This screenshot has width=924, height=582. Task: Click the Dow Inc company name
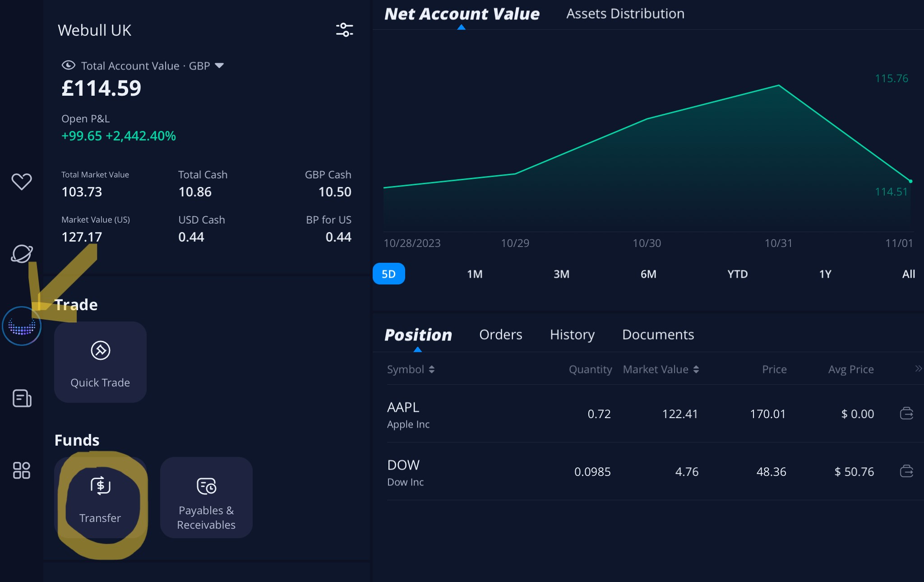coord(406,482)
